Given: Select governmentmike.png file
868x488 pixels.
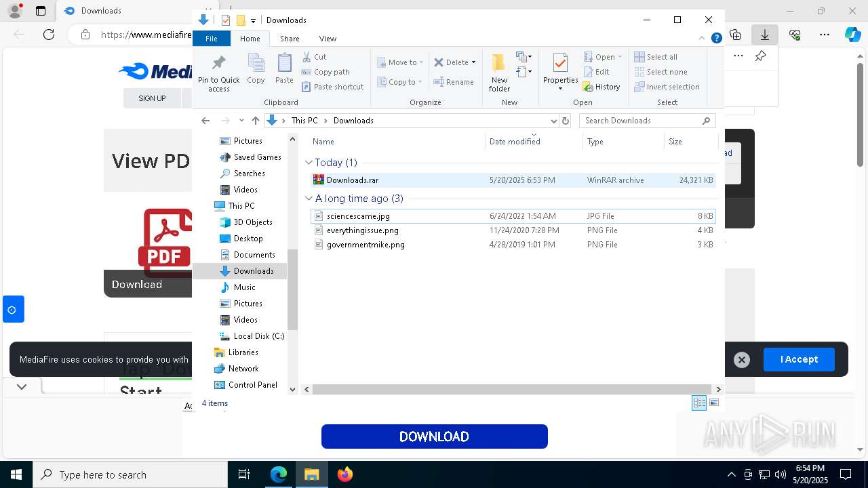Looking at the screenshot, I should 513,245.
